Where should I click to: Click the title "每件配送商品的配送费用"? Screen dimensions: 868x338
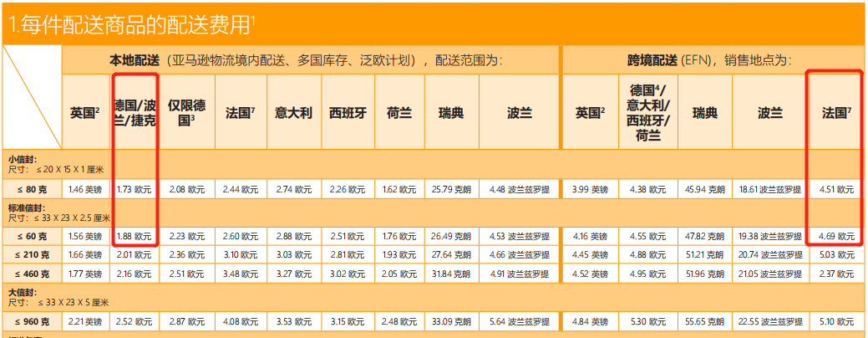pos(132,24)
